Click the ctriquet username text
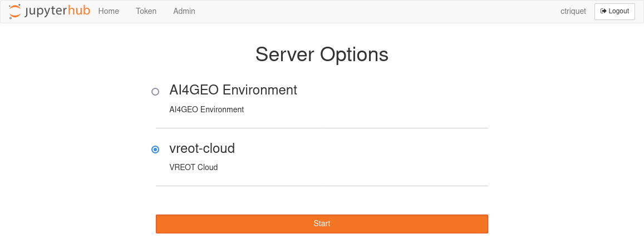Image resolution: width=644 pixels, height=239 pixels. pyautogui.click(x=573, y=12)
